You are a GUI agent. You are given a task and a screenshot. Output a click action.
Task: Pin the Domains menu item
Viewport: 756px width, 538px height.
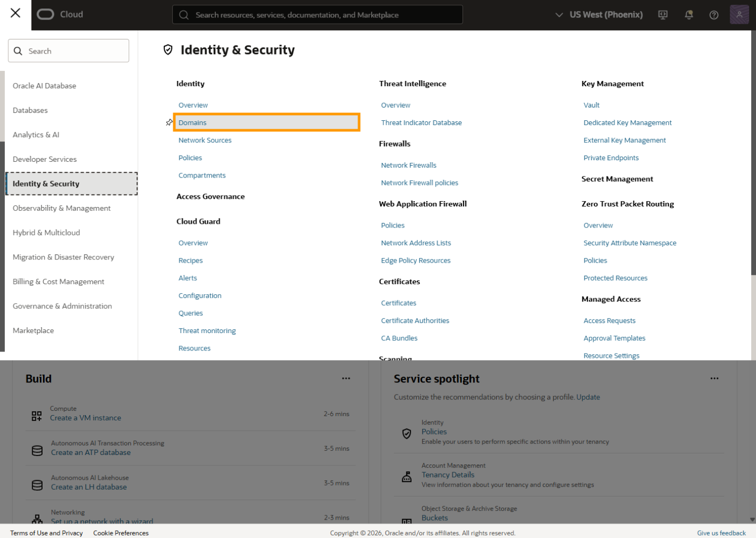coord(169,122)
